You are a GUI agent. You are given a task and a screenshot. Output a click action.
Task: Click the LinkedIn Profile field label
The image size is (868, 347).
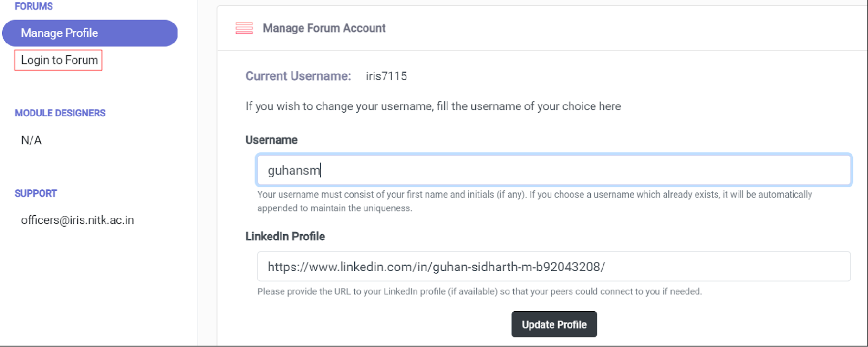pos(285,236)
